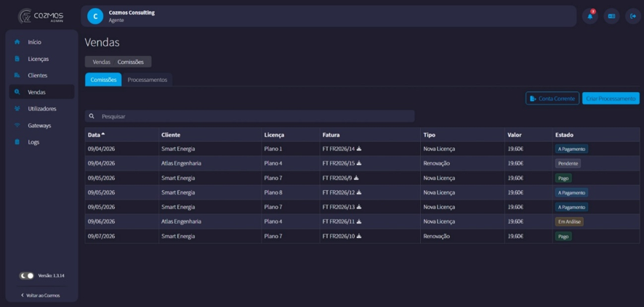Click Pago badge for FR2026/9 row
This screenshot has width=644, height=307.
pos(563,178)
